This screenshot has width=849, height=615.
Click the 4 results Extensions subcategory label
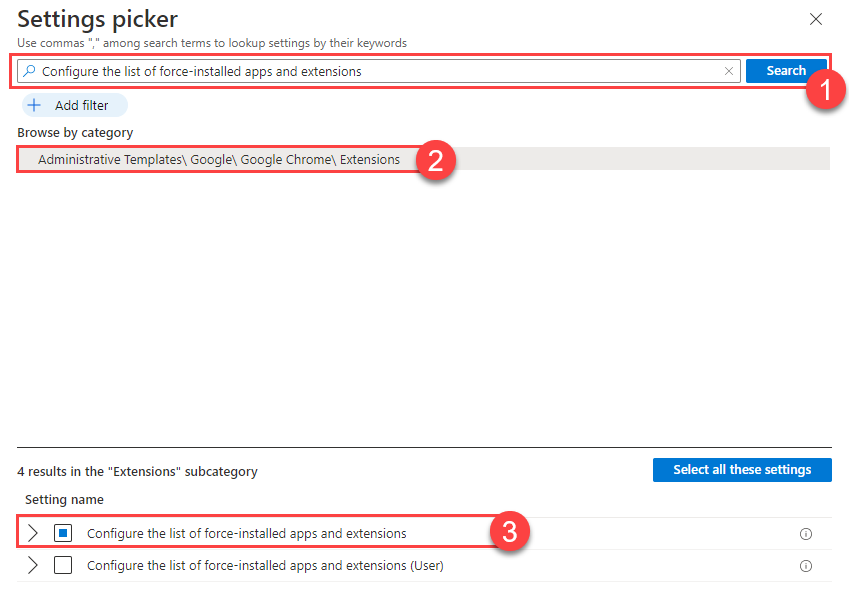pos(137,472)
